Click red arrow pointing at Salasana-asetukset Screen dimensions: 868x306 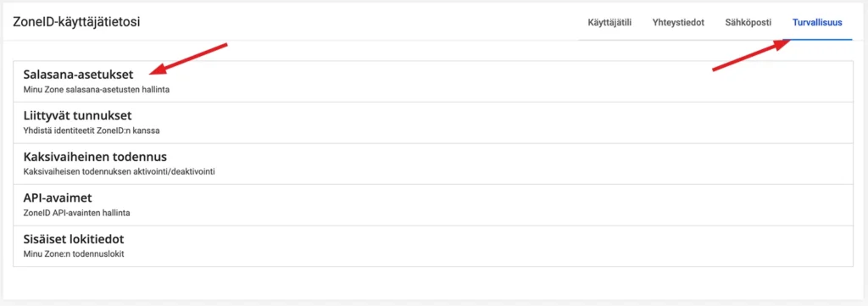[x=190, y=58]
